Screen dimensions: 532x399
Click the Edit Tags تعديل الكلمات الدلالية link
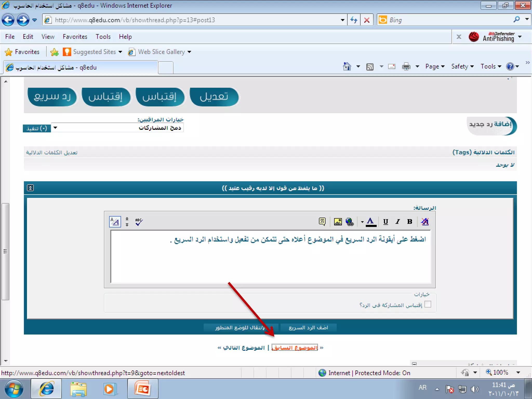[52, 152]
